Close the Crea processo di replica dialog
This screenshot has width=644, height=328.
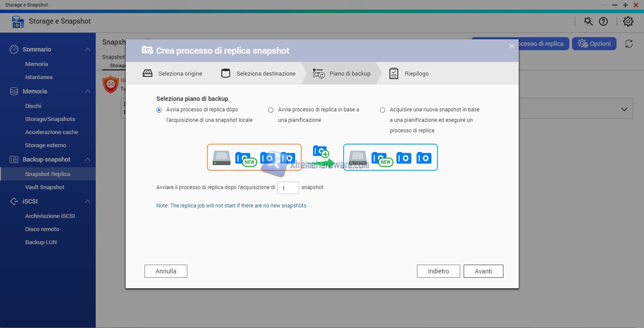512,46
